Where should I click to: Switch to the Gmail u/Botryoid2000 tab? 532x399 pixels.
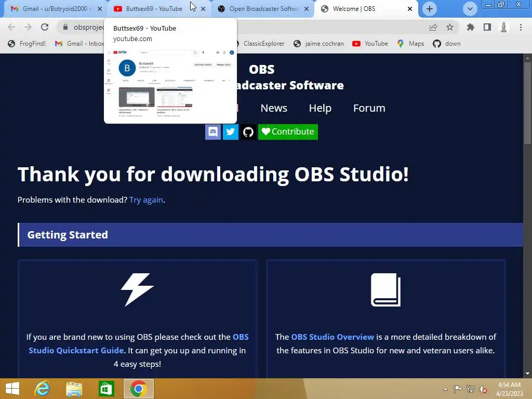click(55, 9)
